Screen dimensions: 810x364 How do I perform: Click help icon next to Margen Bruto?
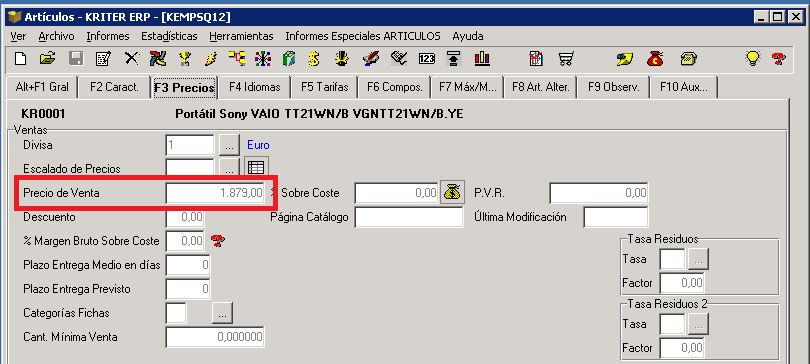coord(218,240)
